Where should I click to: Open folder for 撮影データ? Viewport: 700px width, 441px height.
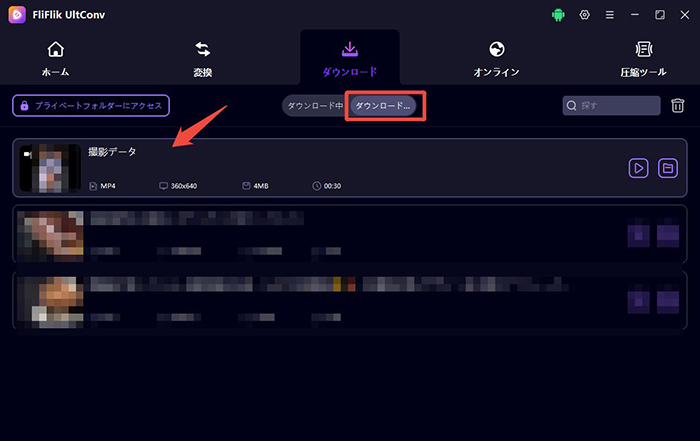pos(668,168)
